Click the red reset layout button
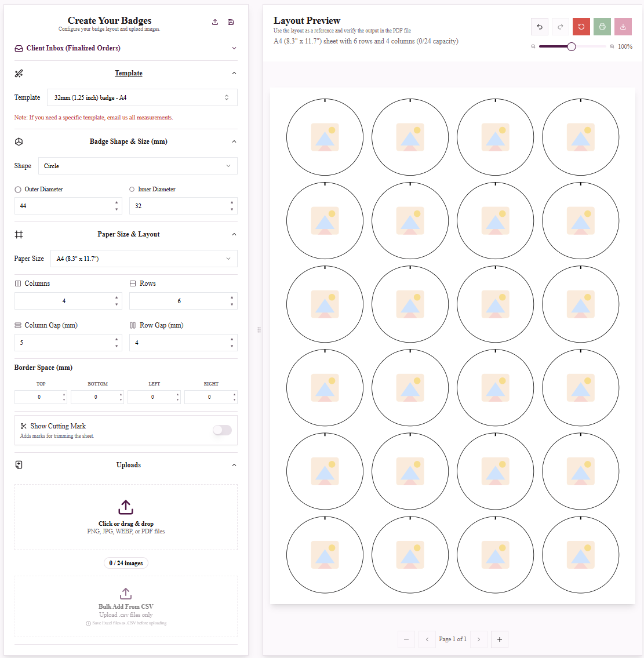The width and height of the screenshot is (644, 658). tap(581, 27)
